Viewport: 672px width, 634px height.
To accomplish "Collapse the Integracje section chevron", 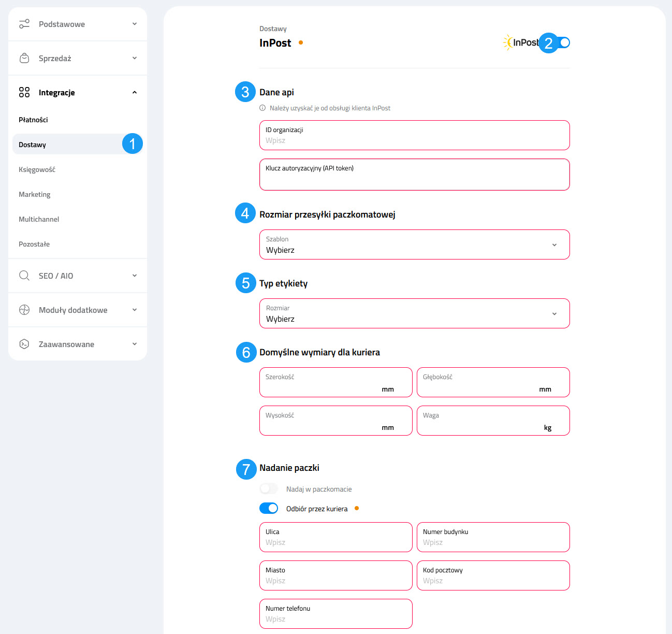I will [x=135, y=92].
